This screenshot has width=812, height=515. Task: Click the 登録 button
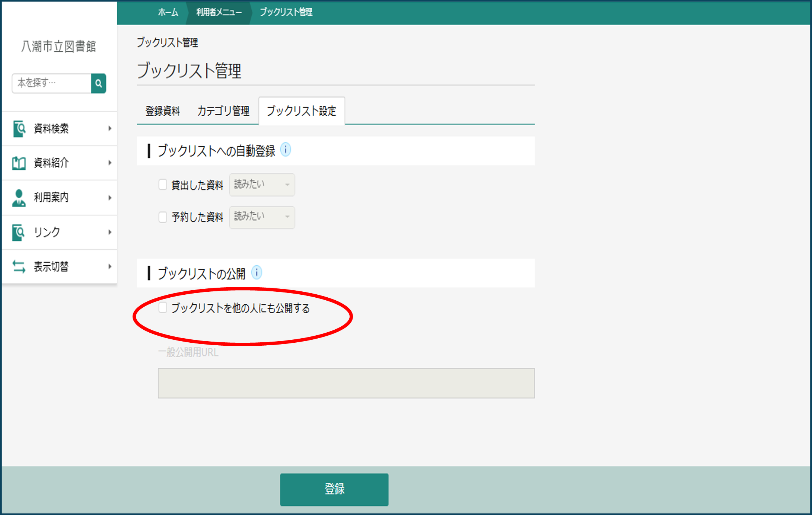pyautogui.click(x=334, y=489)
